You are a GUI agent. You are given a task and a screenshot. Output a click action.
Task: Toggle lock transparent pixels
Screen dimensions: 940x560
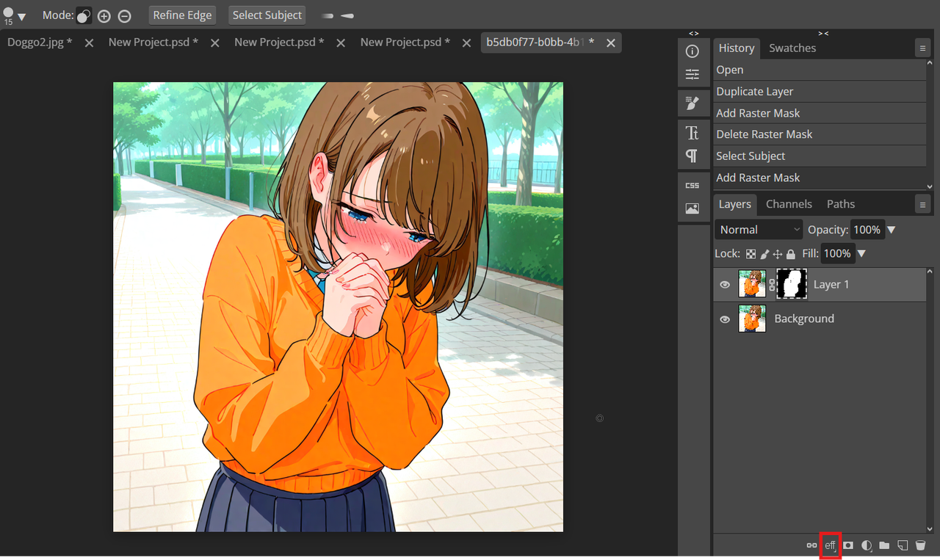(x=751, y=254)
